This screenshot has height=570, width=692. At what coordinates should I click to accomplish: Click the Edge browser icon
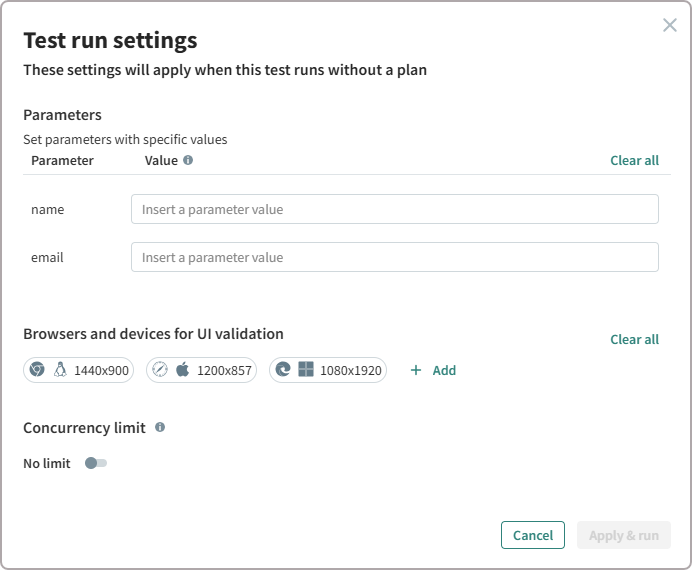(x=283, y=370)
